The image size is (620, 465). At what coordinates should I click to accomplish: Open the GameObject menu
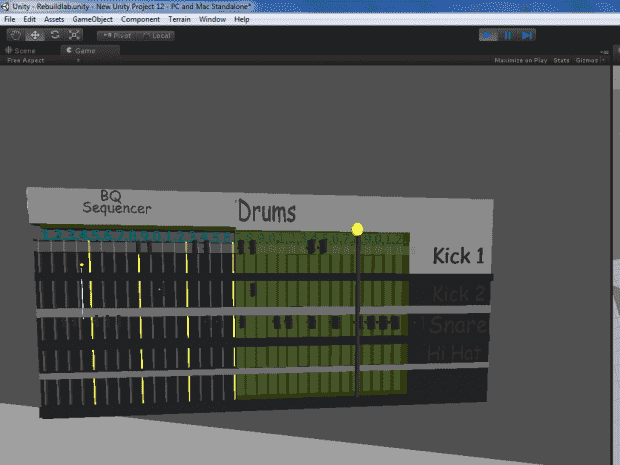[90, 19]
